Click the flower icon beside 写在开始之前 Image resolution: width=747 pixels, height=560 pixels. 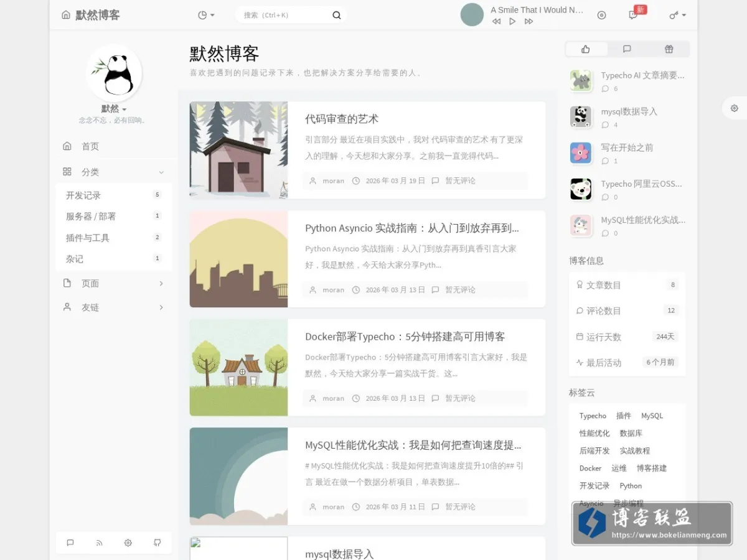[x=581, y=152]
